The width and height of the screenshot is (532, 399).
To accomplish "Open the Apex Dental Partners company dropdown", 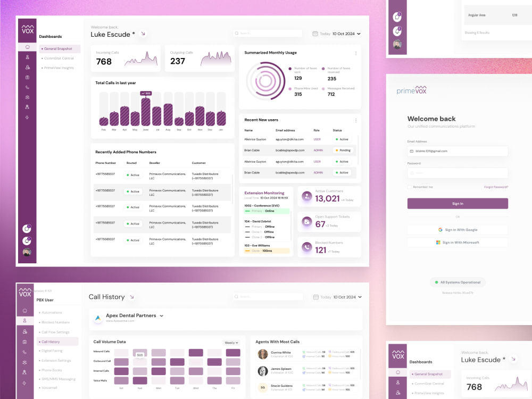I will [162, 315].
